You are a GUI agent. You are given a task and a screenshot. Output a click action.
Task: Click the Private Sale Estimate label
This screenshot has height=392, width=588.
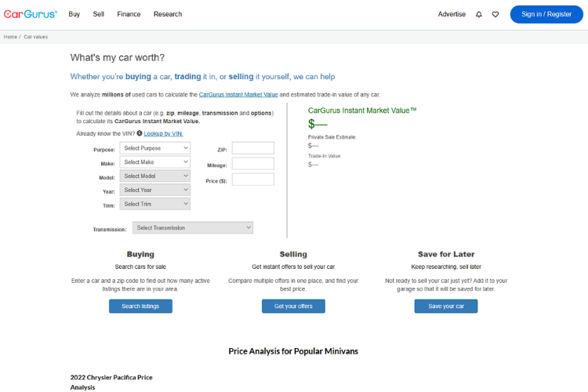[332, 137]
